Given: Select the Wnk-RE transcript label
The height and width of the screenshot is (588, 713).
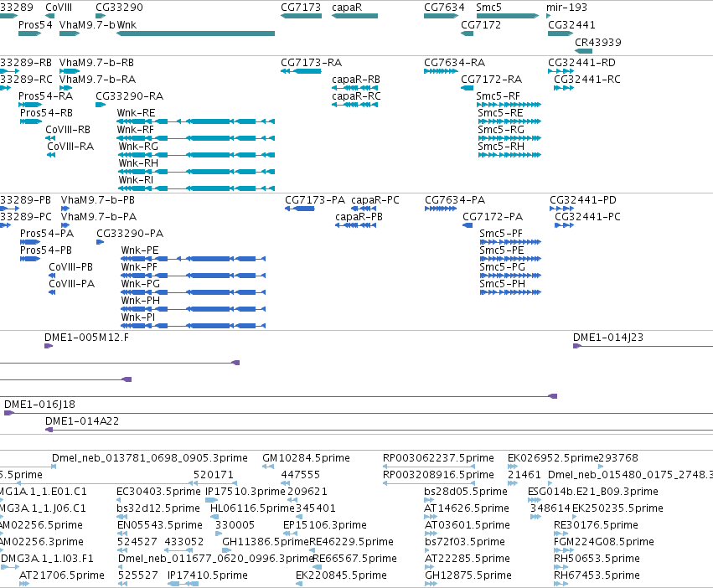Looking at the screenshot, I should 136,113.
